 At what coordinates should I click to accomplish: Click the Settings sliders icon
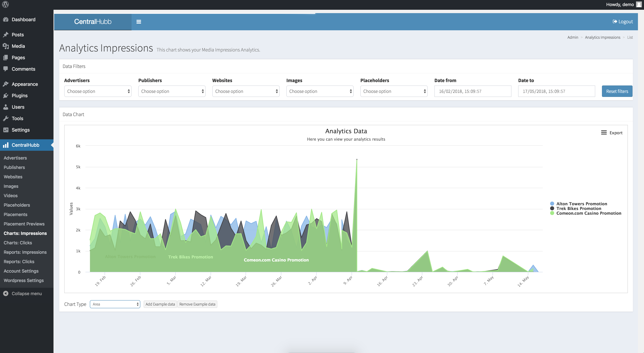(x=6, y=130)
